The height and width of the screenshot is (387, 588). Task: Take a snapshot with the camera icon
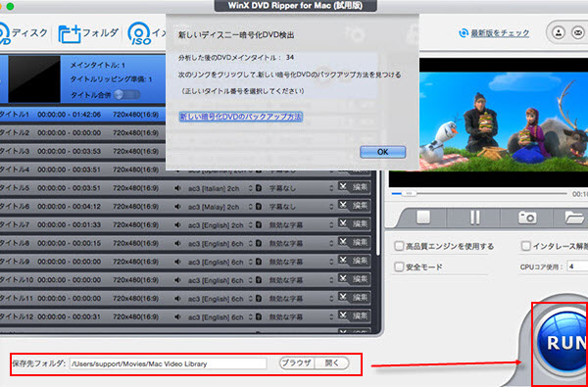pos(527,218)
